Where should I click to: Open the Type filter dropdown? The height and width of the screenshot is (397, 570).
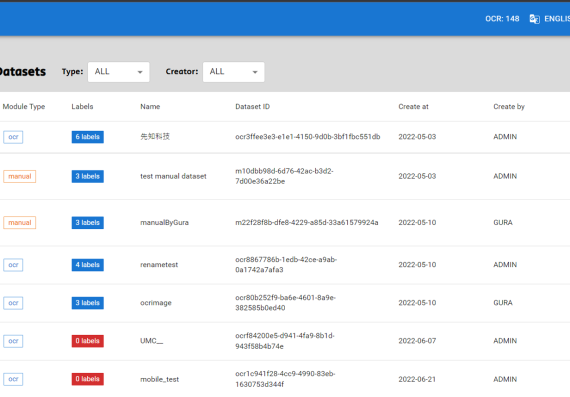coord(119,72)
